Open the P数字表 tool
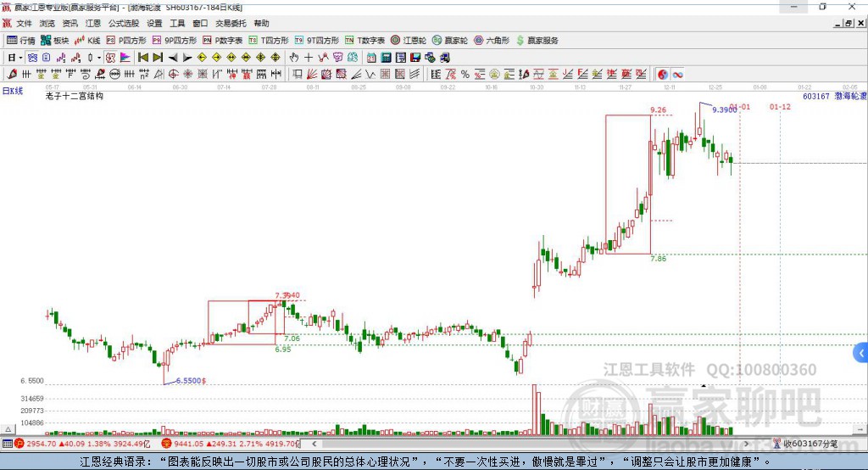This screenshot has height=470, width=868. coord(223,41)
